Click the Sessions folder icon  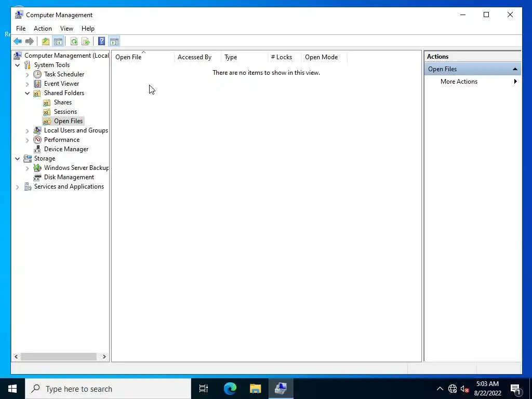pyautogui.click(x=47, y=112)
